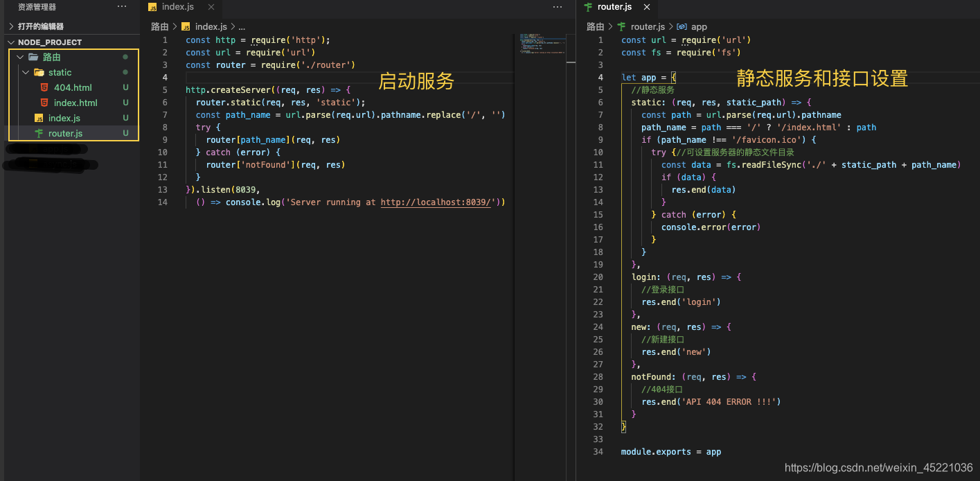The height and width of the screenshot is (481, 980).
Task: Click 'console.error(error)' in router.js
Action: pyautogui.click(x=711, y=227)
